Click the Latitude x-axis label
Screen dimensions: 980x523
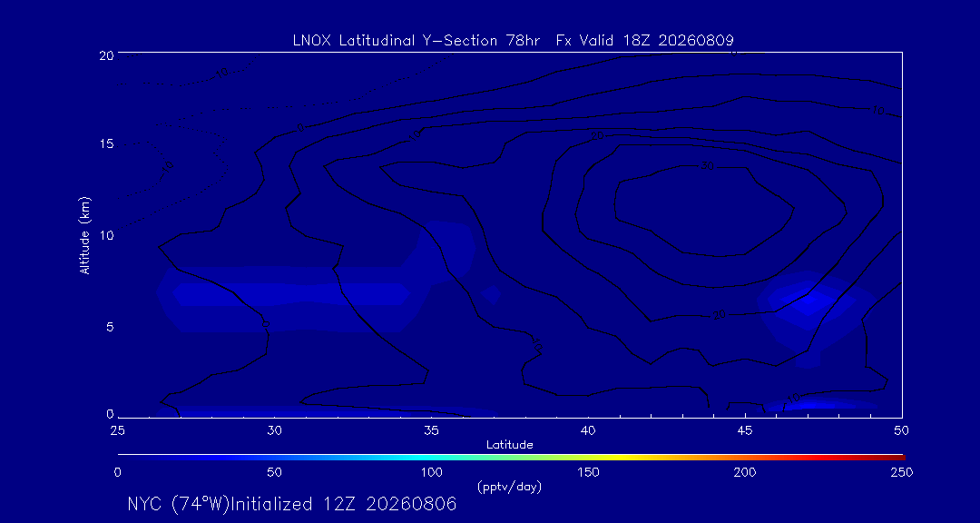point(510,445)
